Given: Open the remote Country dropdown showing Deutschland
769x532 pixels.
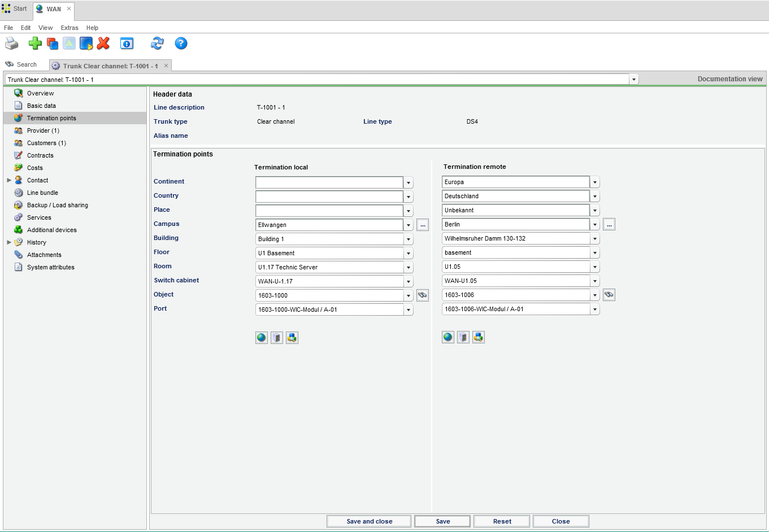Looking at the screenshot, I should (x=595, y=197).
